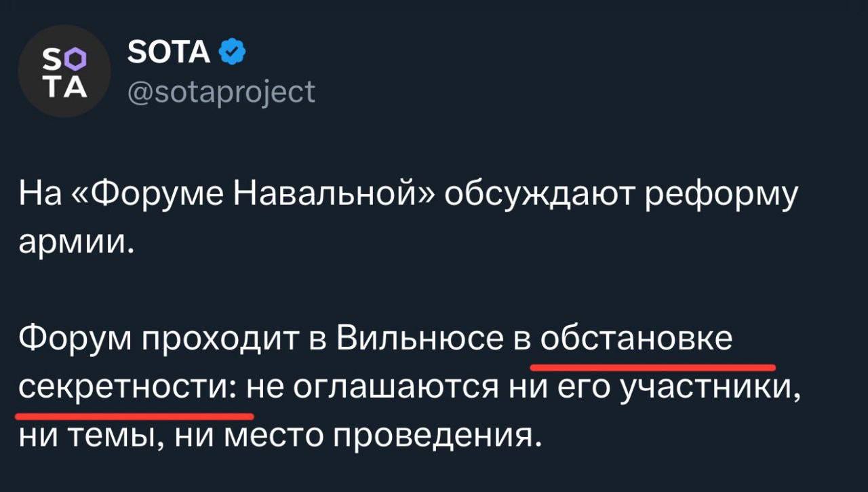Open the @sotaproject handle link
This screenshot has width=868, height=492.
[x=221, y=90]
